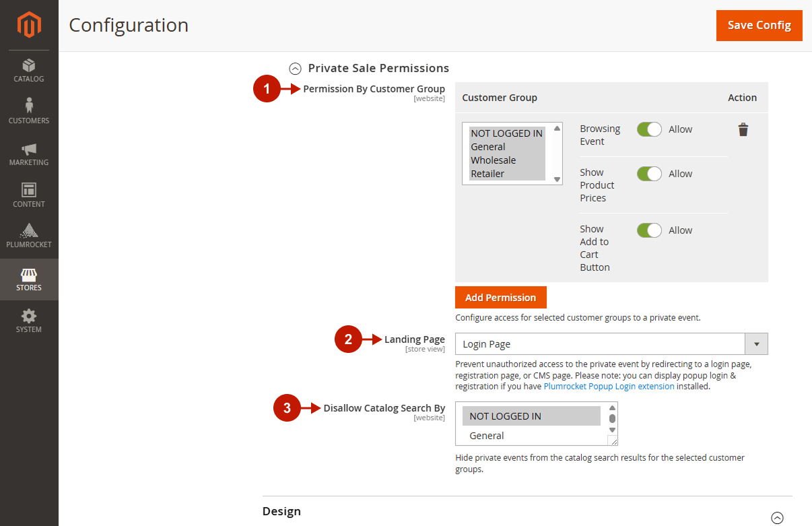The height and width of the screenshot is (526, 812).
Task: Click the Disallow Catalog Search scrollbar
Action: 612,419
